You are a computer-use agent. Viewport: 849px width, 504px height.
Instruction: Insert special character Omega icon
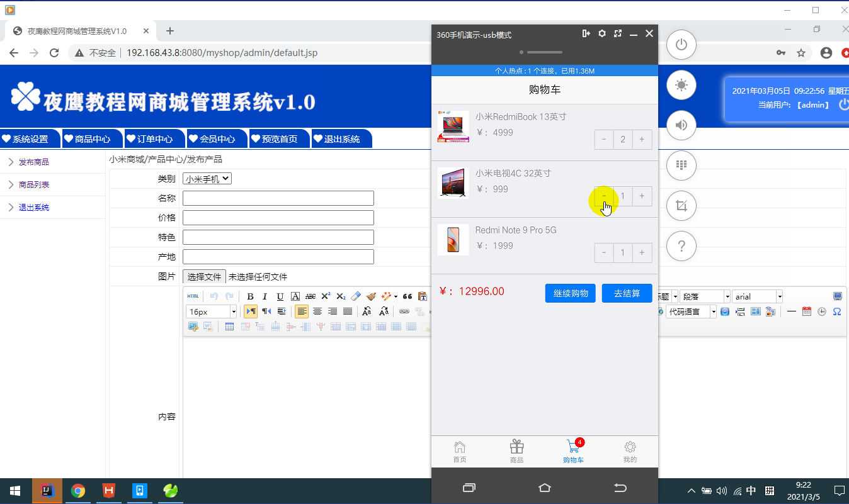tap(837, 311)
